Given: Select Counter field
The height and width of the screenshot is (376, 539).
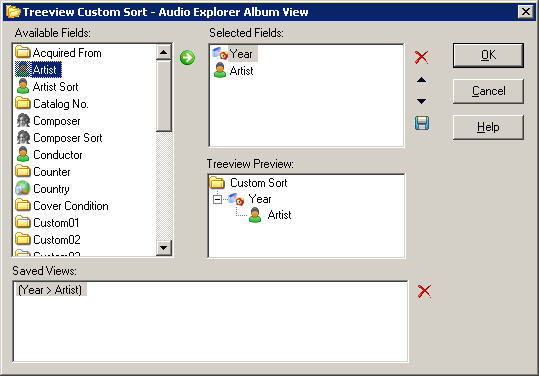Looking at the screenshot, I should point(52,172).
